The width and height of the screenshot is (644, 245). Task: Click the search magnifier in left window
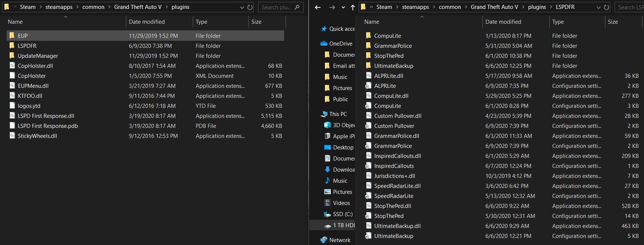pyautogui.click(x=297, y=7)
